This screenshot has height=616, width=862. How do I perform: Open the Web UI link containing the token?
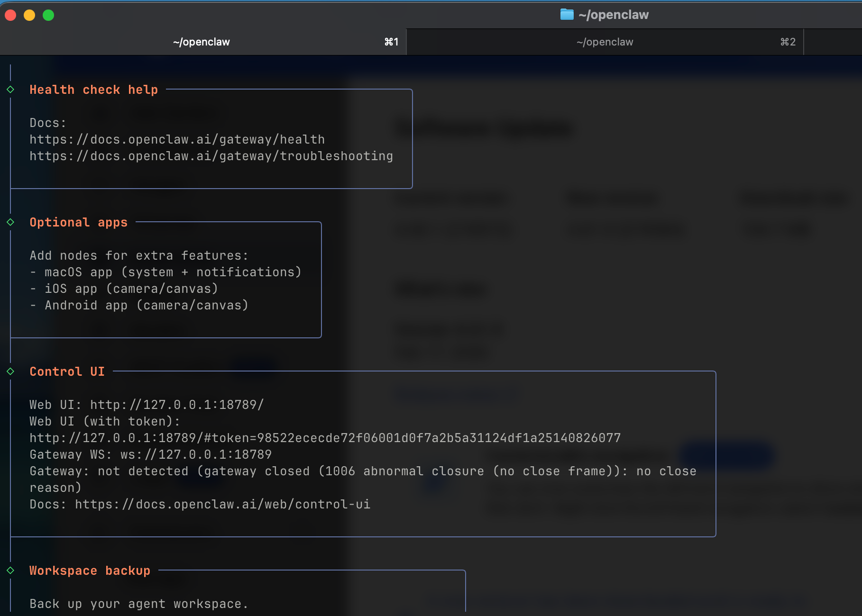coord(325,438)
